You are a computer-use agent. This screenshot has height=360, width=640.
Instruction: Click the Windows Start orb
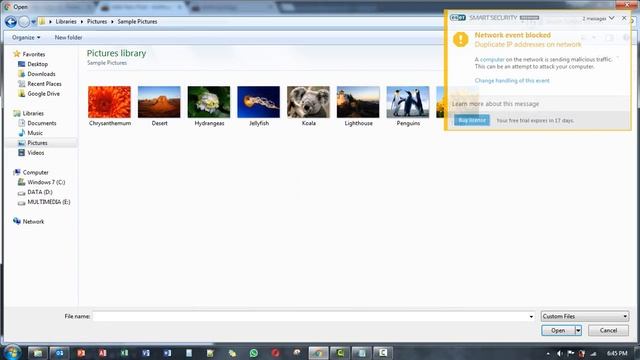pos(12,353)
